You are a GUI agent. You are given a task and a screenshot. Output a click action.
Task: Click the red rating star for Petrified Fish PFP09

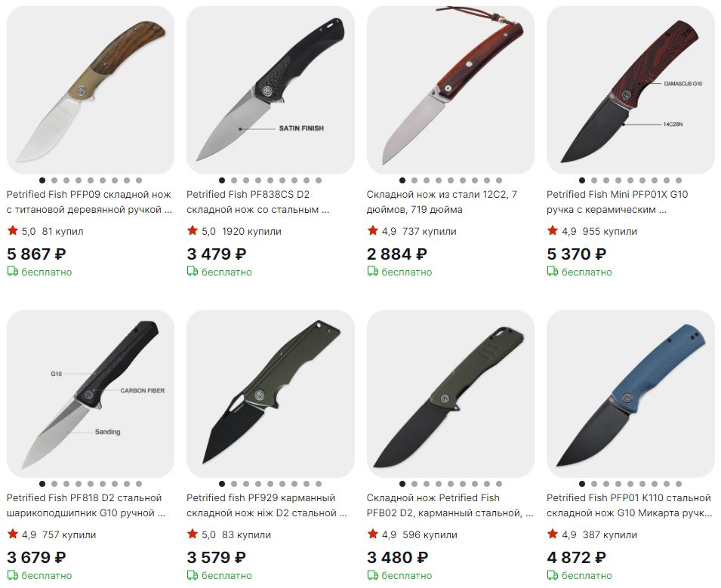(12, 230)
